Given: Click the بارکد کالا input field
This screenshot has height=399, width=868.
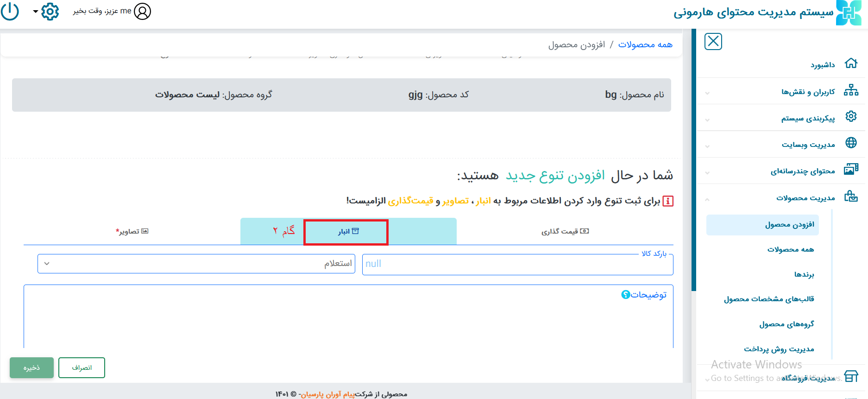Looking at the screenshot, I should [x=517, y=264].
